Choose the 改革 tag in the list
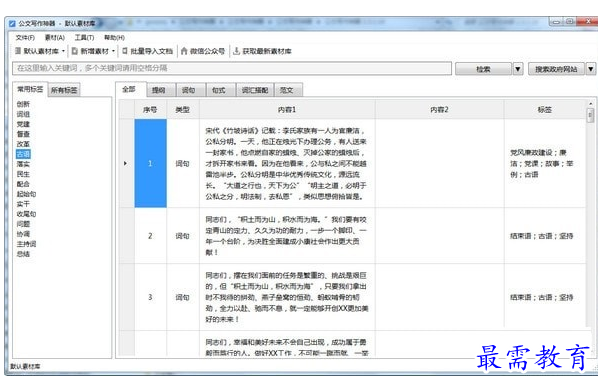The width and height of the screenshot is (598, 389). [x=23, y=144]
